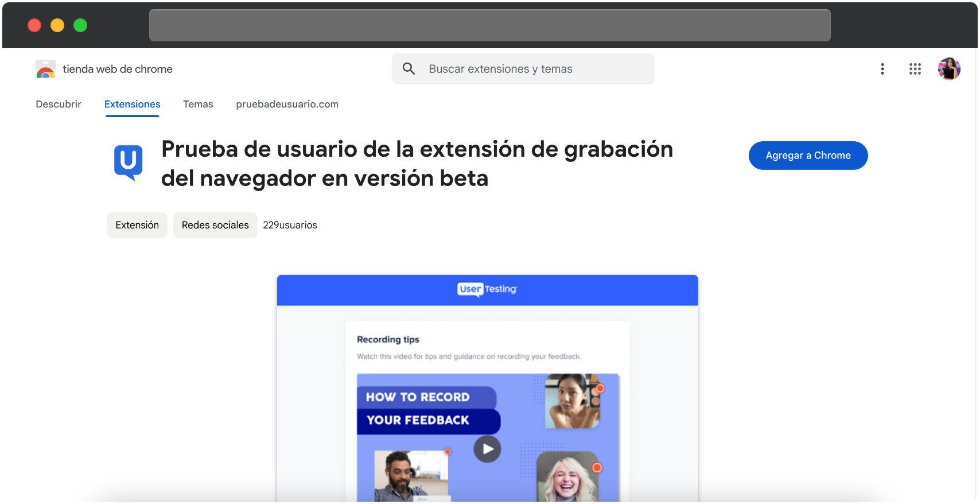Click the extension title heading text
The width and height of the screenshot is (980, 504).
pyautogui.click(x=417, y=164)
